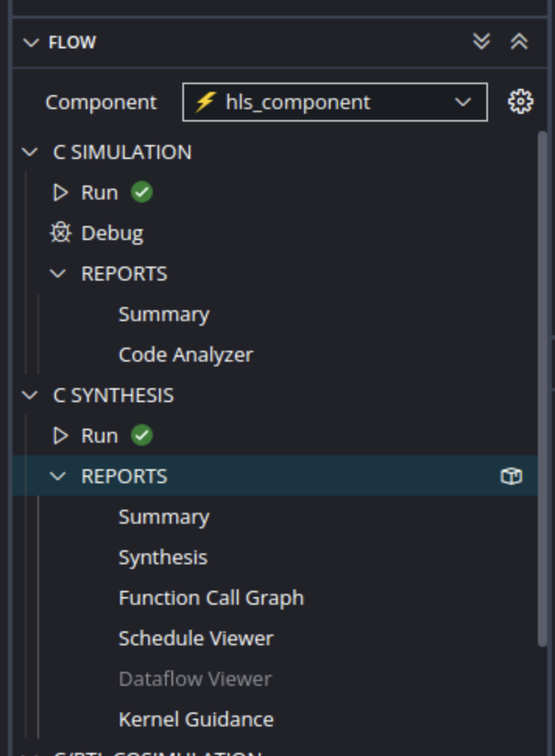Open the Code Analyzer report
555x756 pixels.
click(x=186, y=355)
